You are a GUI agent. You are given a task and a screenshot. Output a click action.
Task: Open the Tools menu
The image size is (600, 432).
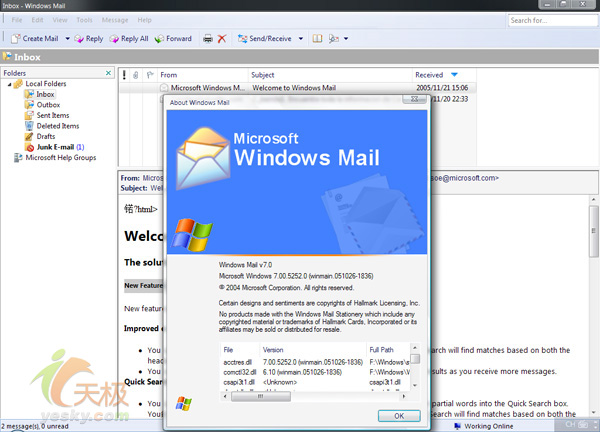point(84,20)
